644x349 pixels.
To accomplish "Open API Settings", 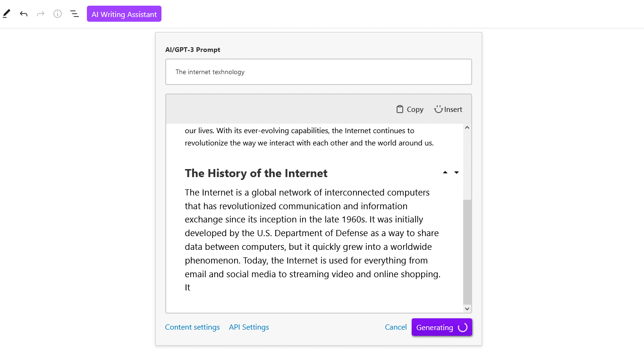I will click(249, 327).
